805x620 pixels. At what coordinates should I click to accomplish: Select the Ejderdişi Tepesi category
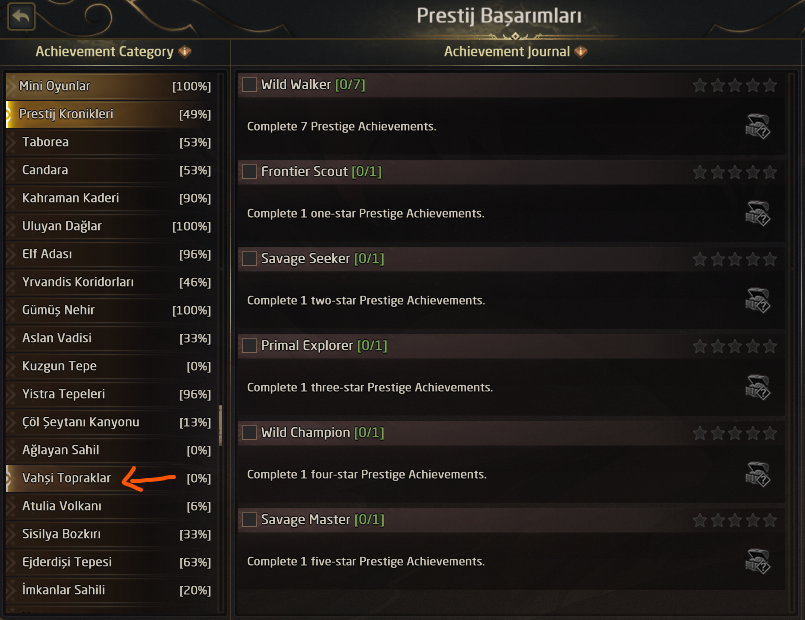(x=67, y=562)
